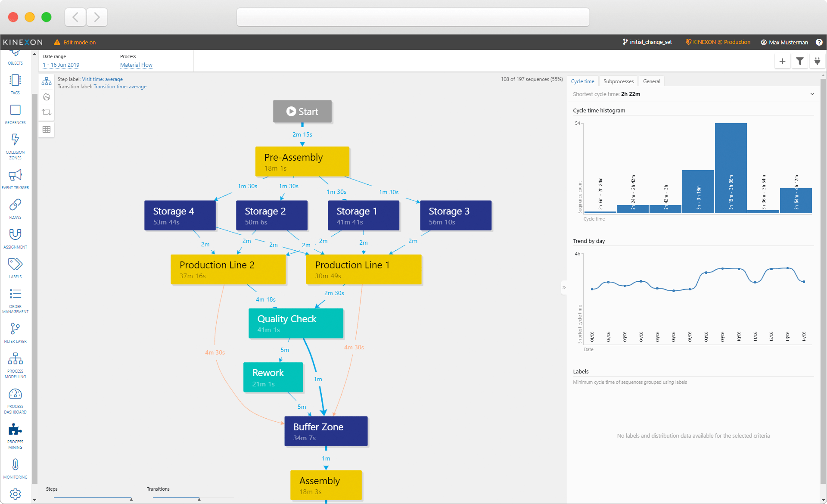Collapse the right panel with chevron handle
The image size is (827, 504).
564,287
